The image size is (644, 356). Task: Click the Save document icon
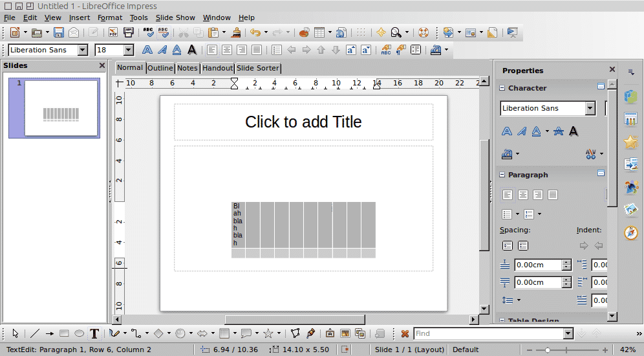tap(59, 32)
